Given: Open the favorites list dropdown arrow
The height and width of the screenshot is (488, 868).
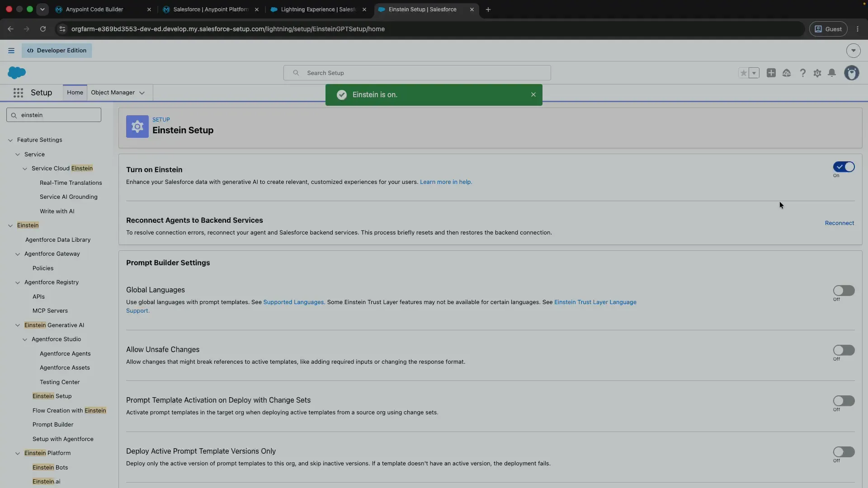Looking at the screenshot, I should [x=754, y=73].
